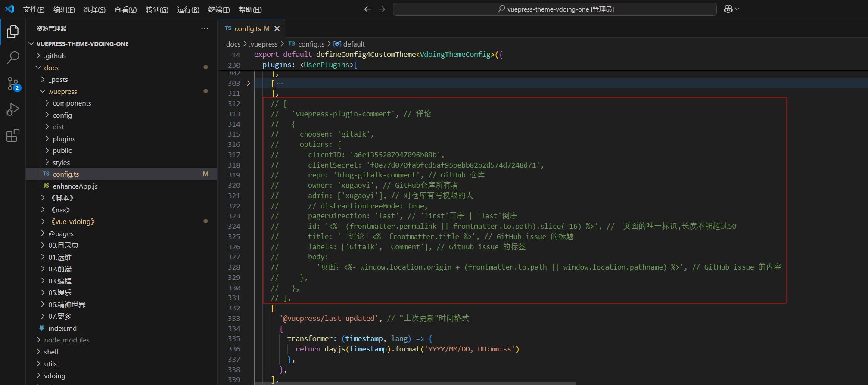Click the sticky scroll line 'plugins: <UserPlugins>['
The height and width of the screenshot is (385, 868).
pos(310,65)
